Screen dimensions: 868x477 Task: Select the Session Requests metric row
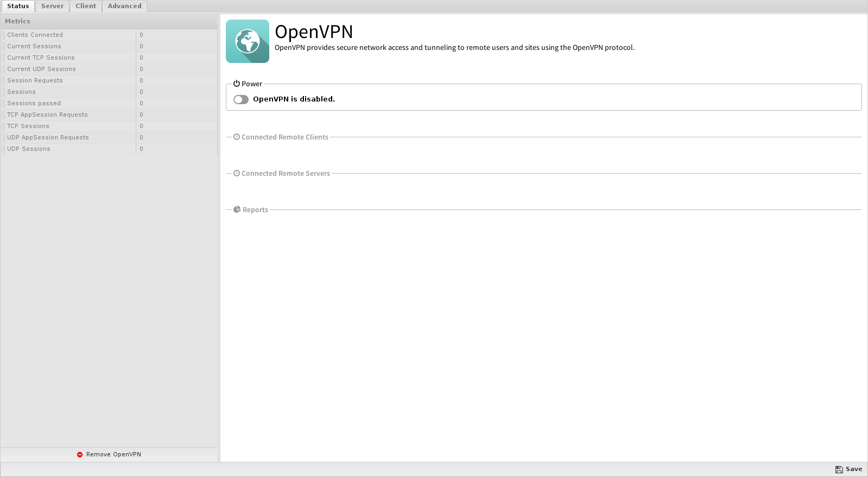pyautogui.click(x=109, y=80)
